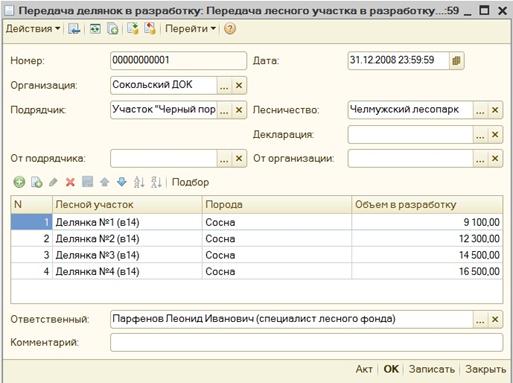Select cell Делянка №3 (в14)
513x383 pixels.
[127, 255]
